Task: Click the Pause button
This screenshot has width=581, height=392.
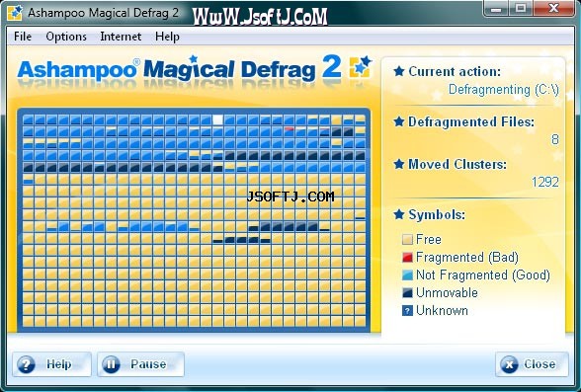Action: point(140,364)
